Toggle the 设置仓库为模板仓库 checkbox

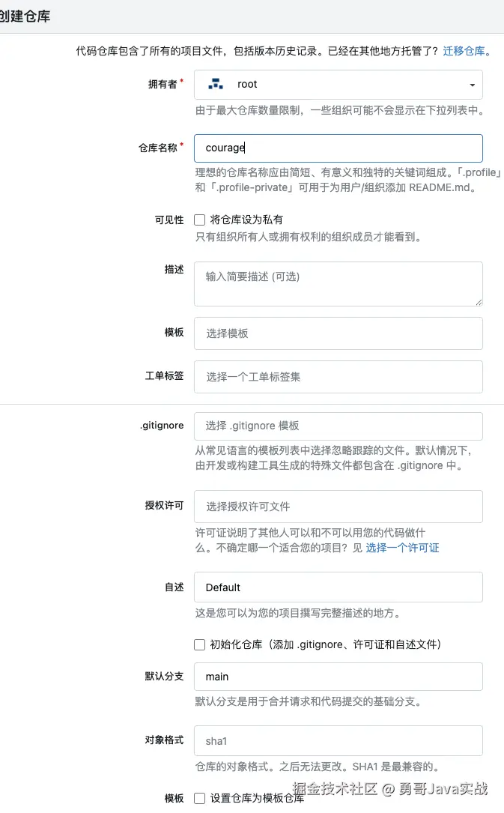[x=200, y=799]
